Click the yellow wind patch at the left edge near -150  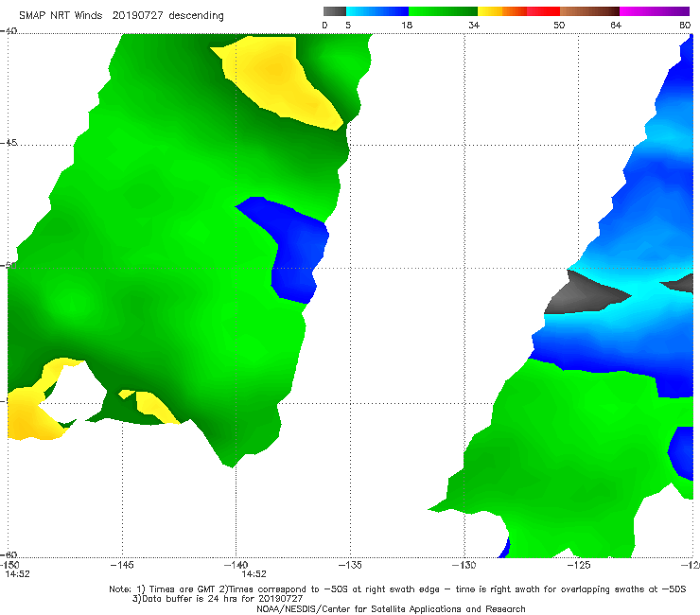[x=31, y=413]
